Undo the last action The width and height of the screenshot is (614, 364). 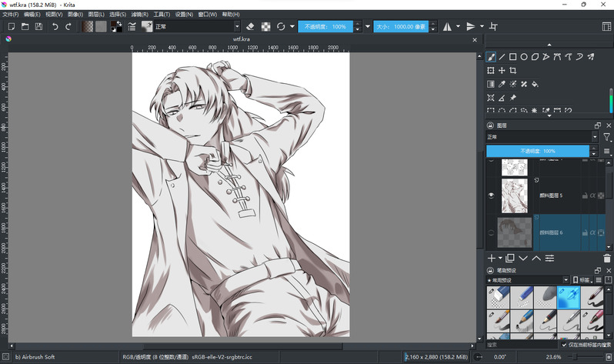[x=55, y=27]
